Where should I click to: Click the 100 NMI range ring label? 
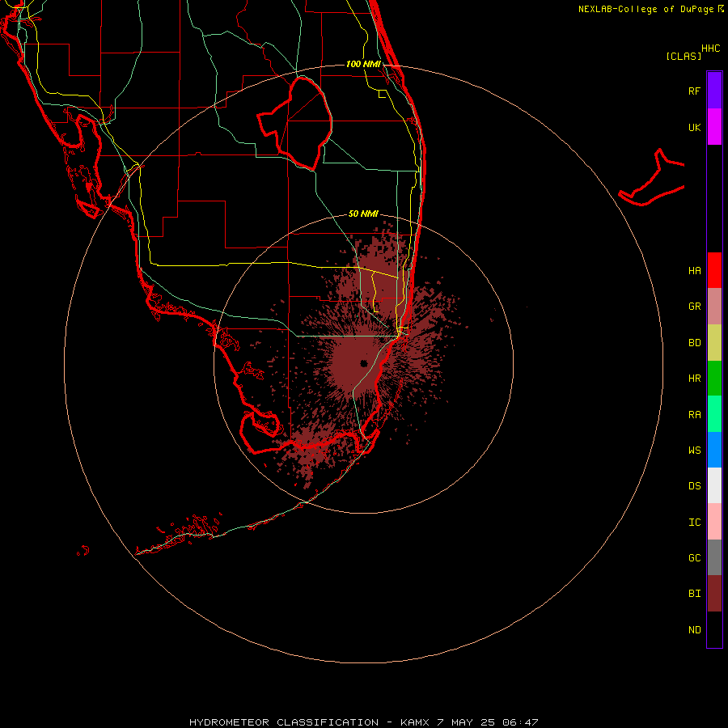tap(363, 64)
